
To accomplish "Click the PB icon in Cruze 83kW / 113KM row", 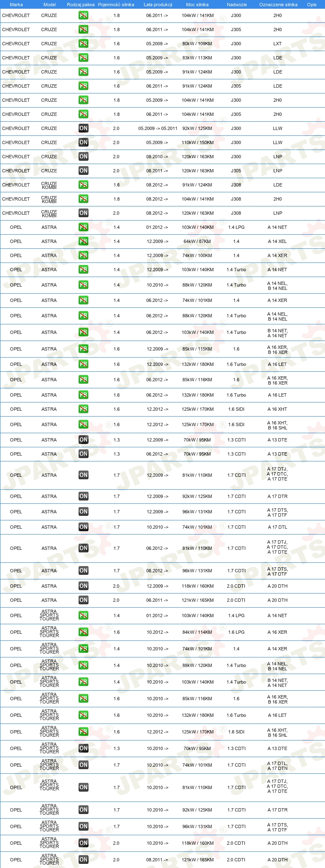I will (84, 58).
